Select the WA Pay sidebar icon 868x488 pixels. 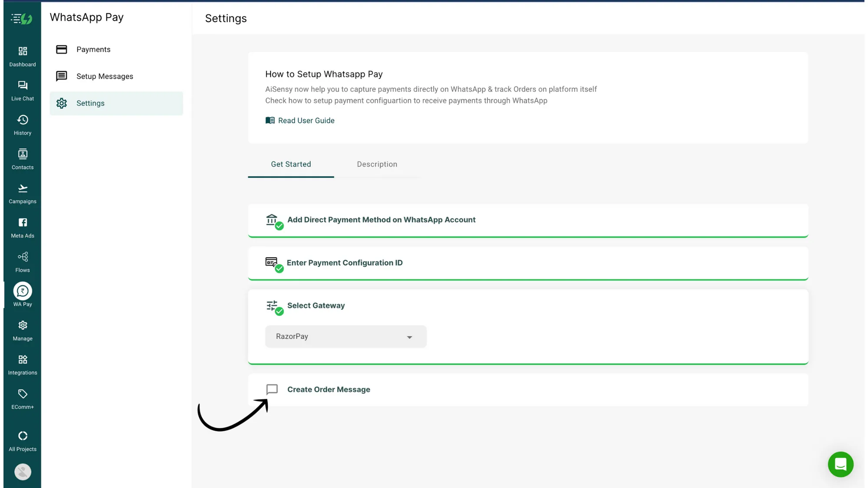(22, 294)
